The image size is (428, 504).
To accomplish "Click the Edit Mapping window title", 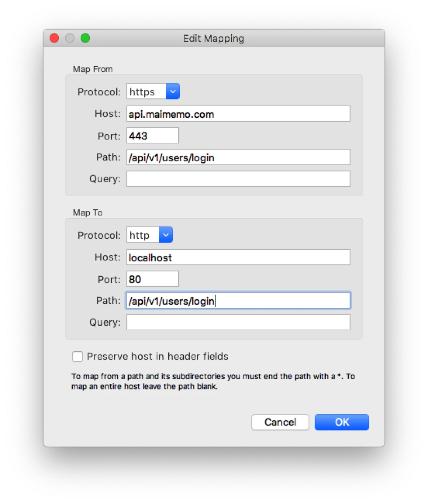I will pyautogui.click(x=213, y=39).
